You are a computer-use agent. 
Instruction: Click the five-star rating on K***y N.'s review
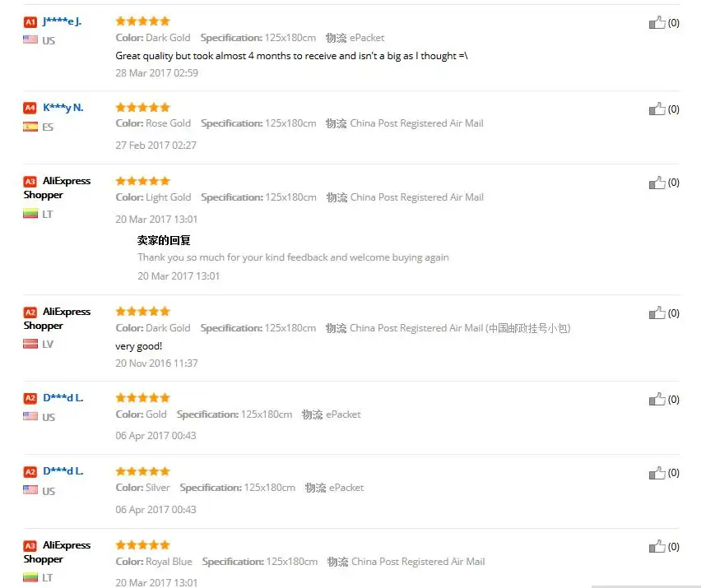[x=143, y=107]
